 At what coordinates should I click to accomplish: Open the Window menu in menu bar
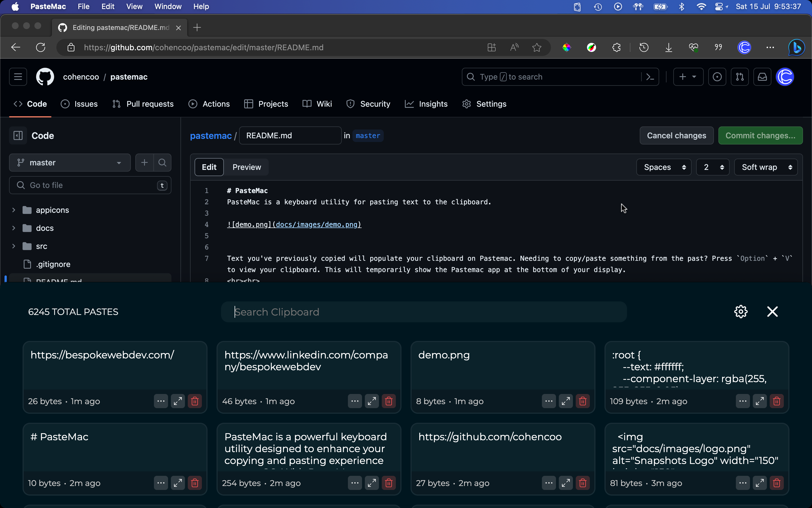click(x=168, y=6)
